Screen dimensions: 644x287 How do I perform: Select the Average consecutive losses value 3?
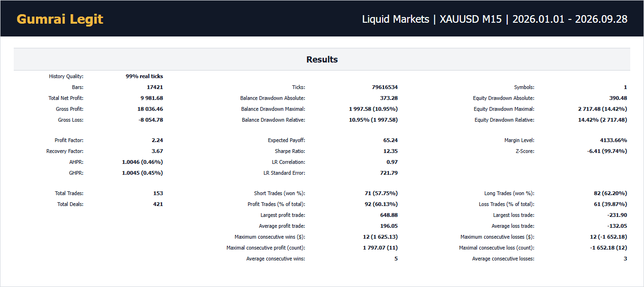tap(626, 259)
